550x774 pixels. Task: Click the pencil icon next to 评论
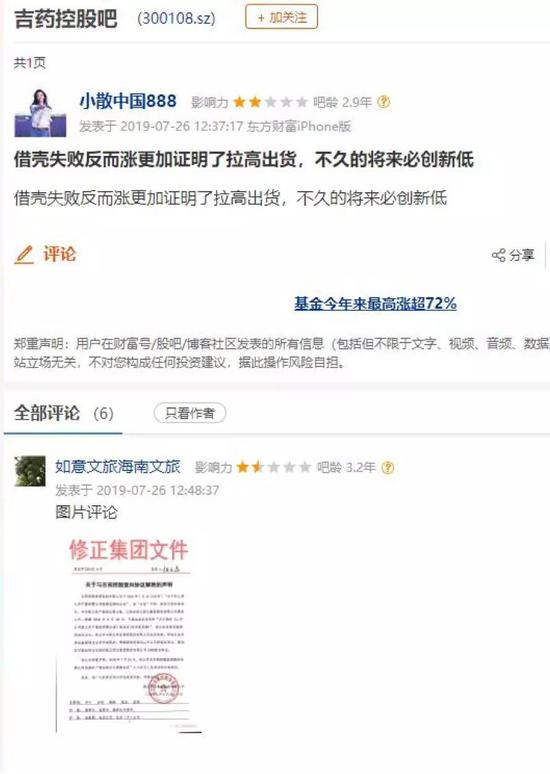point(24,255)
